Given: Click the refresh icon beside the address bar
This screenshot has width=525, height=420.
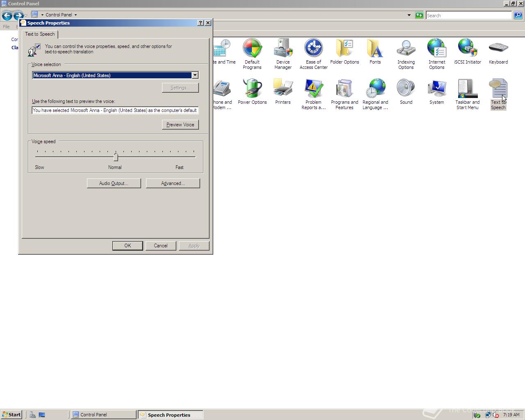Looking at the screenshot, I should tap(419, 15).
